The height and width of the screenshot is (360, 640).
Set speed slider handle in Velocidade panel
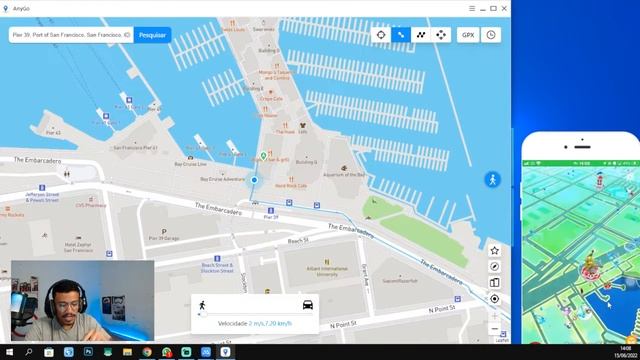click(203, 314)
